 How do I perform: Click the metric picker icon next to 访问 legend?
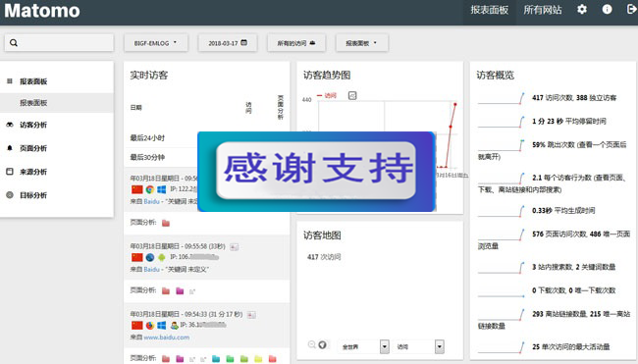pos(352,95)
